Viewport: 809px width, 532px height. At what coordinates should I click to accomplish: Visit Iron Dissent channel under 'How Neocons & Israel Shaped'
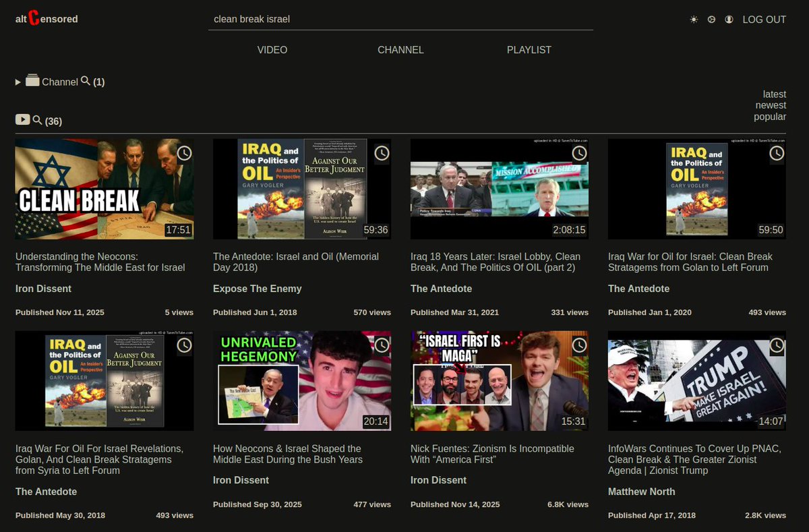pos(241,480)
